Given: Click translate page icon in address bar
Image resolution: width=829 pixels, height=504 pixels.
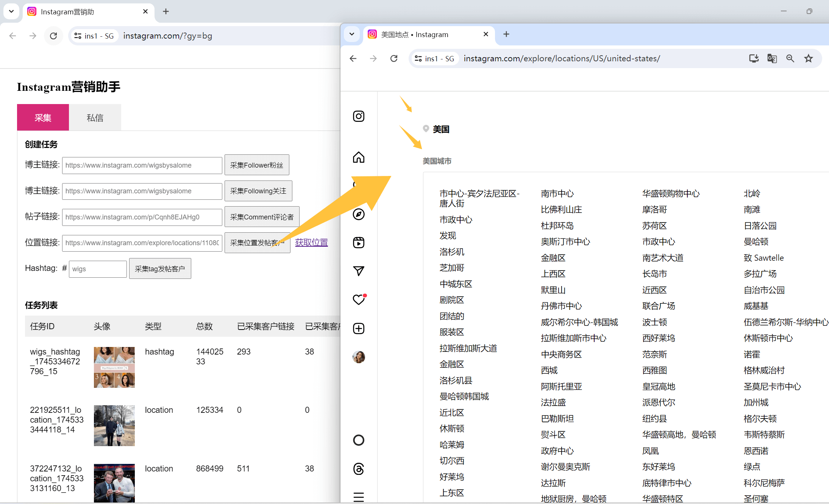Looking at the screenshot, I should (772, 59).
